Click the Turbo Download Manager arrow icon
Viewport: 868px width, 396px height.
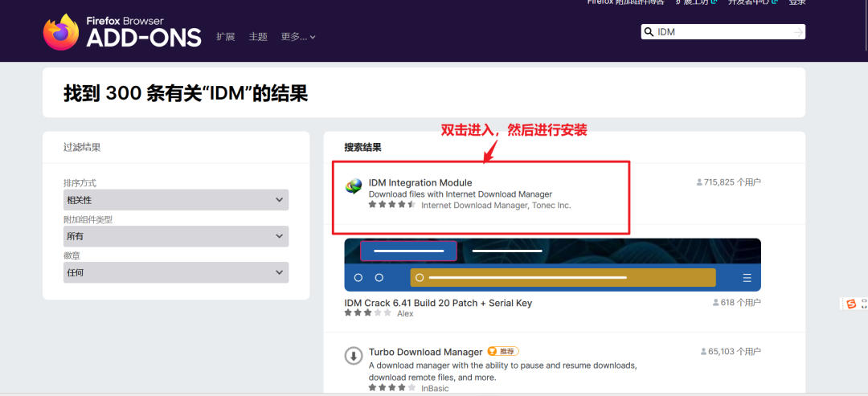[x=353, y=355]
